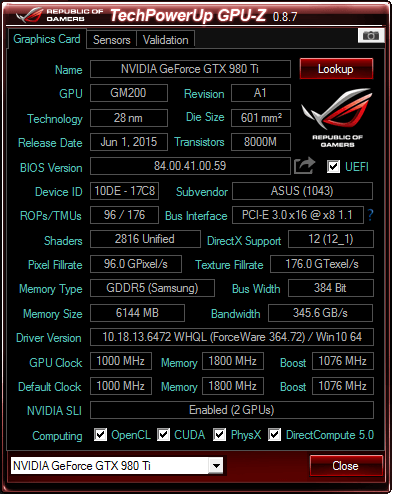Viewport: 400px width, 494px height.
Task: Toggle the OpenCL checkbox
Action: 100,435
